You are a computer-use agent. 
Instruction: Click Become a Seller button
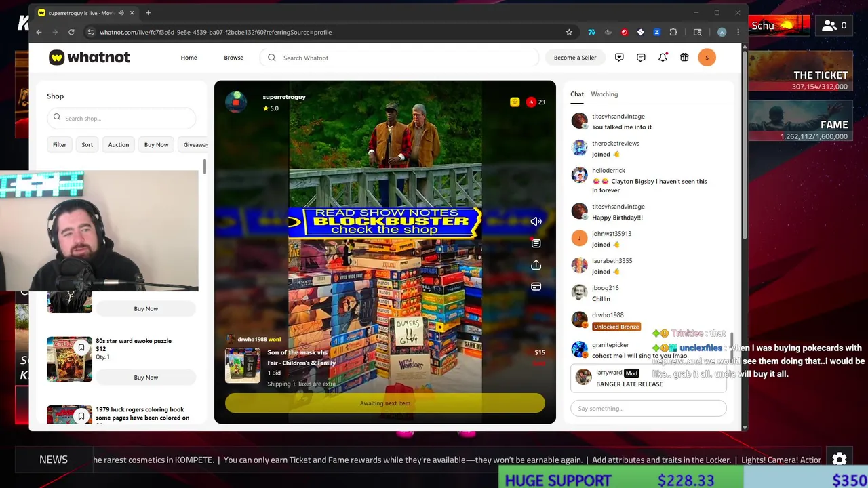click(575, 58)
